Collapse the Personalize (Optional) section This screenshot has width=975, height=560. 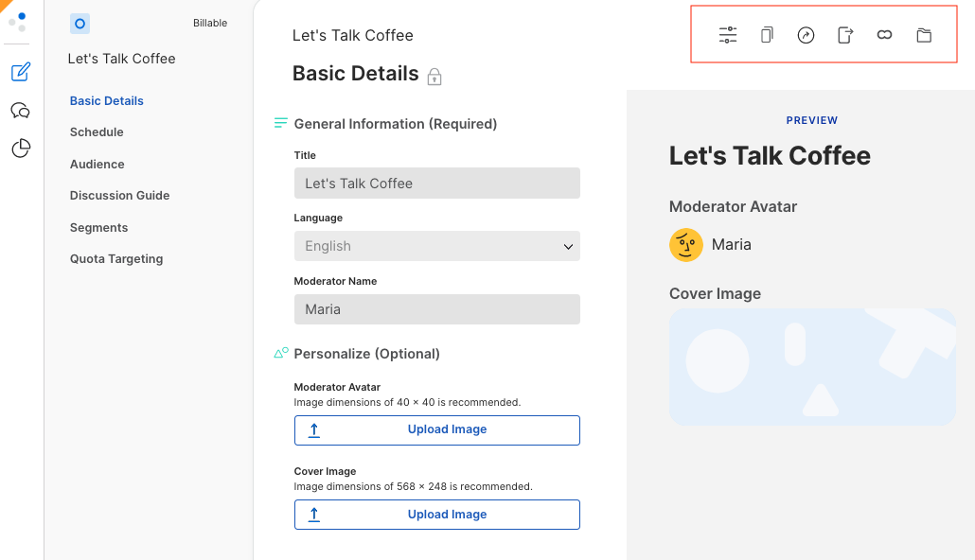(280, 352)
